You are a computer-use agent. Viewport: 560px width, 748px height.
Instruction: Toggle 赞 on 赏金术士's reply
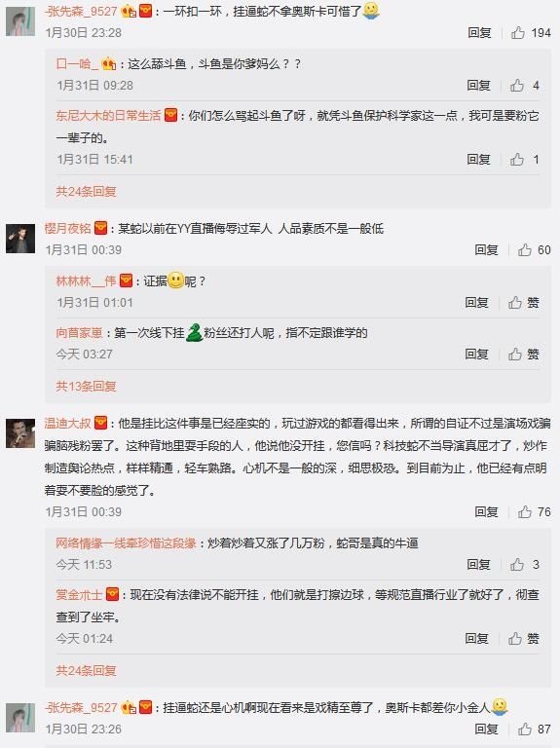(523, 638)
